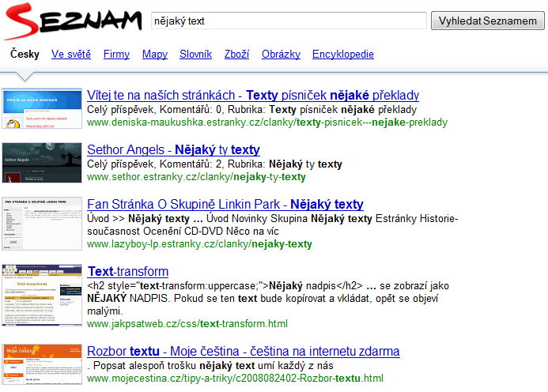Go to the 'Slovník' tab
The width and height of the screenshot is (548, 392).
click(x=196, y=55)
